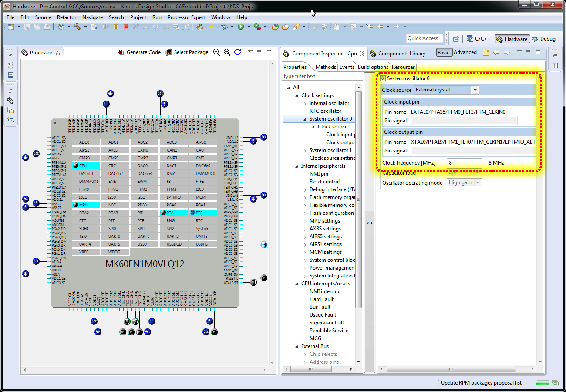This screenshot has height=392, width=566.
Task: Switch to Basic view mode
Action: [x=443, y=53]
